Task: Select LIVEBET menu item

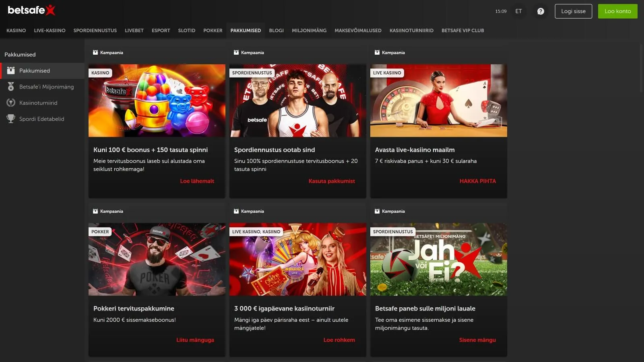Action: coord(134,31)
